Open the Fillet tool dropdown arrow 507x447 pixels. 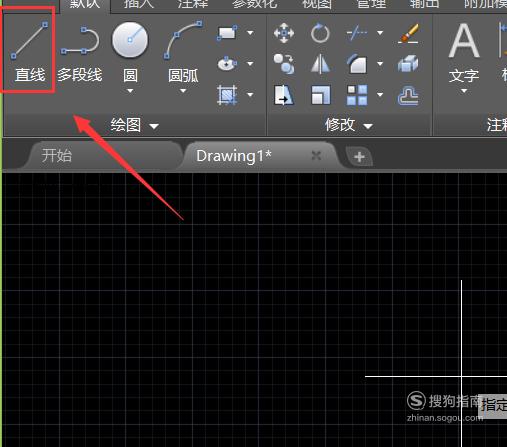point(380,63)
